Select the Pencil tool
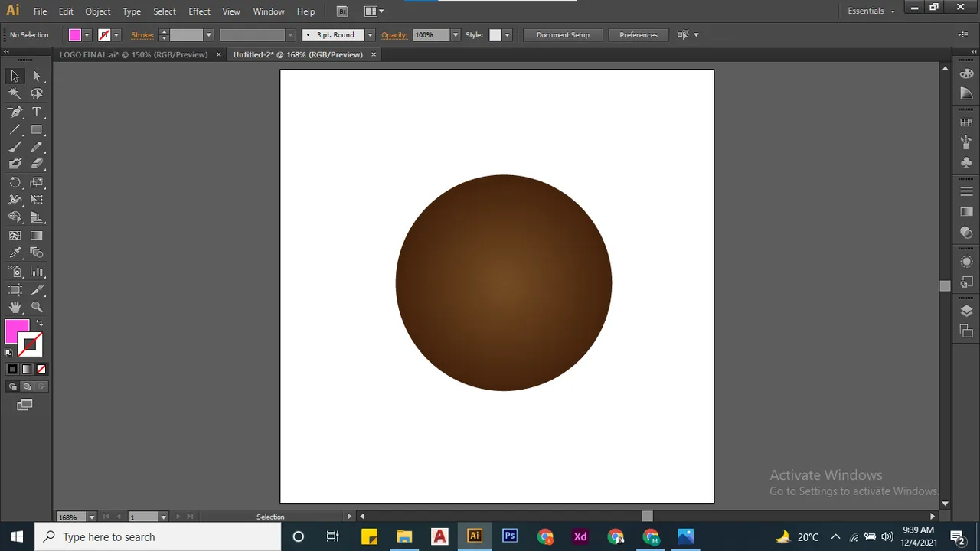980x551 pixels. [x=37, y=147]
